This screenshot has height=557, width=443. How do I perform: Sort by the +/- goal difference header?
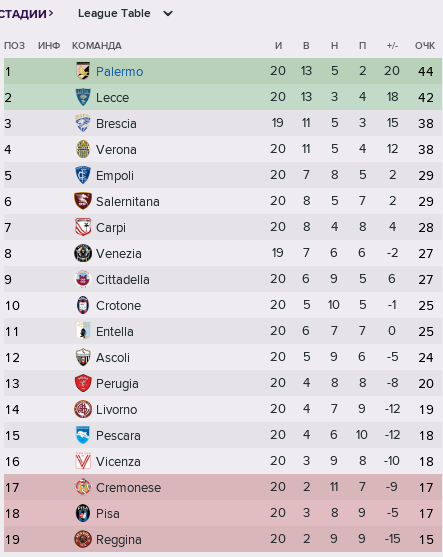(x=392, y=45)
